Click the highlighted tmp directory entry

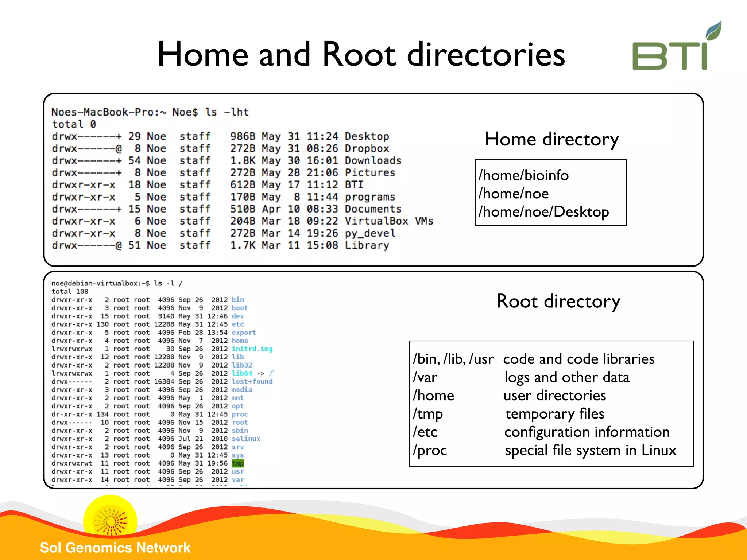[238, 463]
